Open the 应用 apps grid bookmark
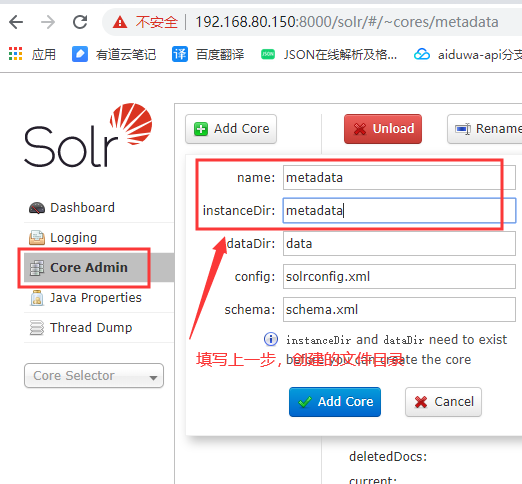The width and height of the screenshot is (522, 484). [32, 54]
